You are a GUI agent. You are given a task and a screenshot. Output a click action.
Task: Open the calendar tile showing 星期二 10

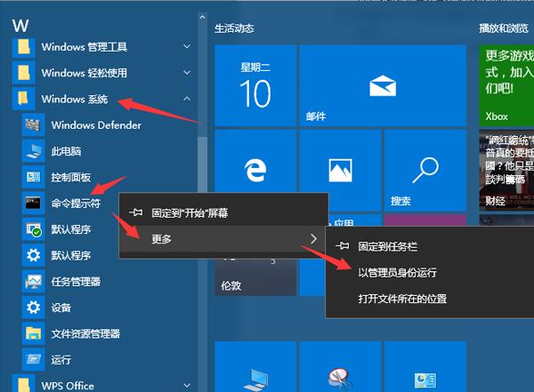coord(255,85)
